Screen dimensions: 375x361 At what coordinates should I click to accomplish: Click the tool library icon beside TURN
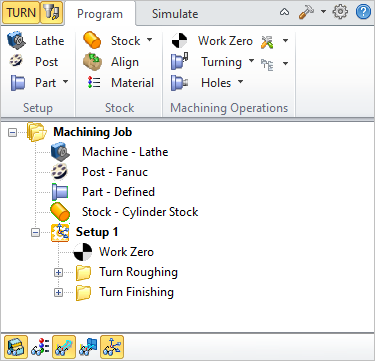[x=51, y=13]
